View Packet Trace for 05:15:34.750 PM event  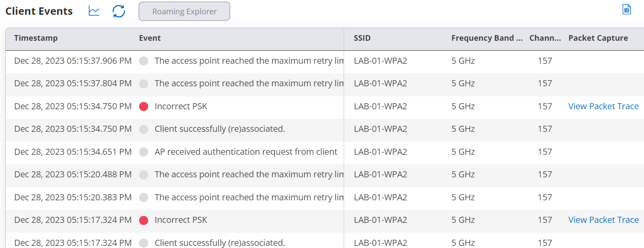603,106
